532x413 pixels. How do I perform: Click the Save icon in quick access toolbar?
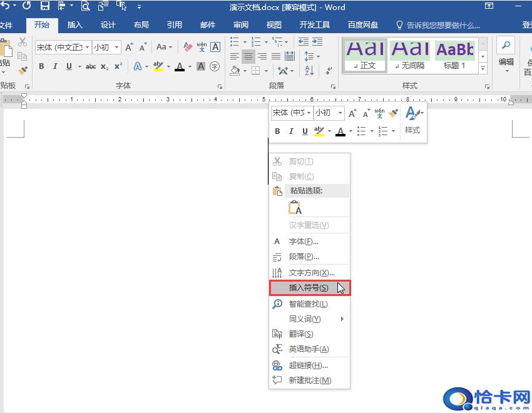click(44, 7)
